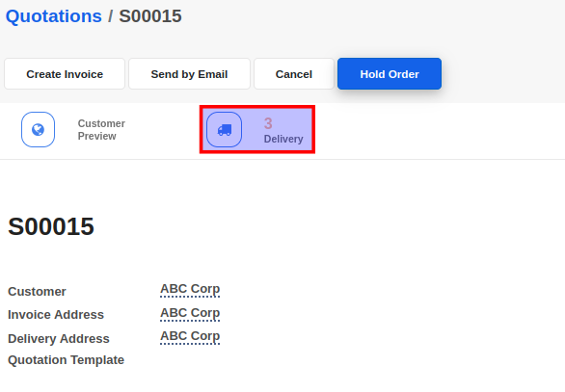
Task: Click the delivery count number 3
Action: pyautogui.click(x=268, y=123)
